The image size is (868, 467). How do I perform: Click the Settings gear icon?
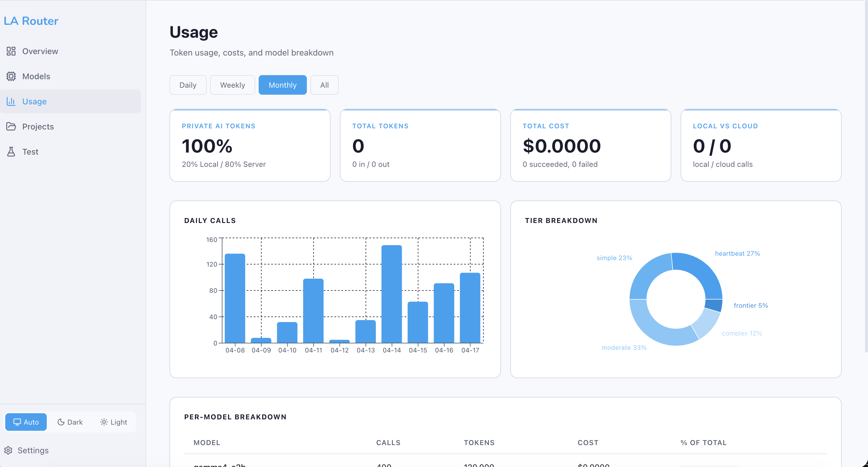point(8,451)
